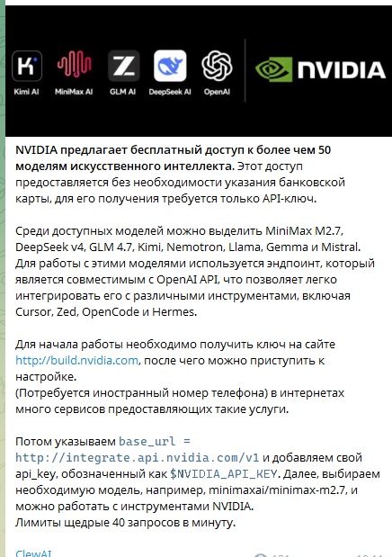Click the base_url = code snippet
This screenshot has width=392, height=557.
155,442
